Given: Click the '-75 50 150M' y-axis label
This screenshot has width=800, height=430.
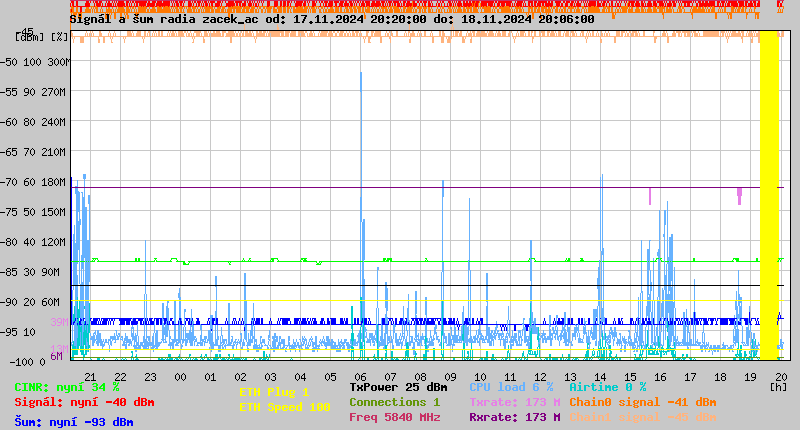Looking at the screenshot, I should 33,212.
